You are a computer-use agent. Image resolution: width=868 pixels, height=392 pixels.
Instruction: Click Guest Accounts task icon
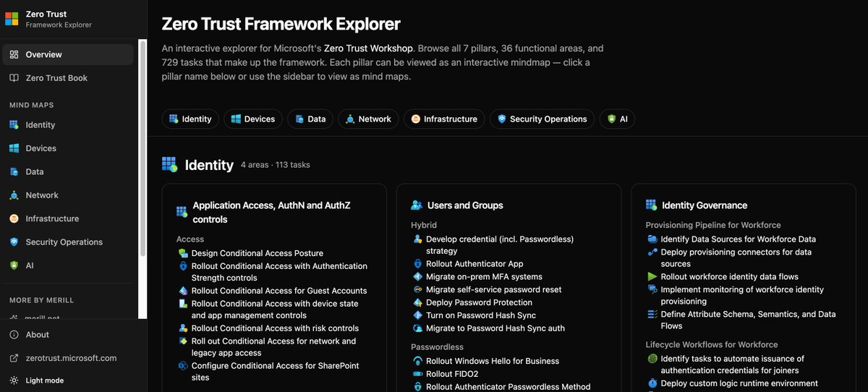184,291
